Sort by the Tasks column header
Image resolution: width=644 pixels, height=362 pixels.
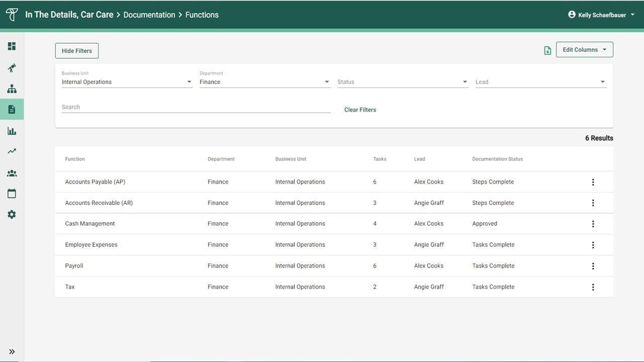click(x=379, y=159)
